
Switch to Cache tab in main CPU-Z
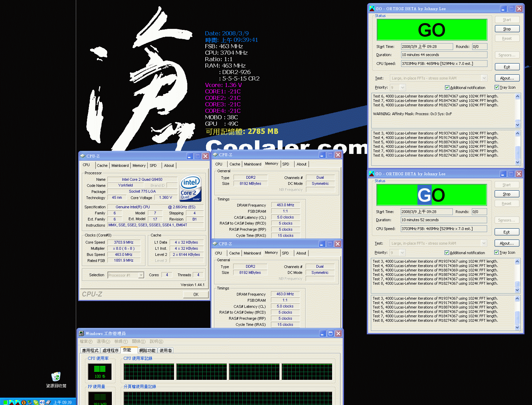coord(102,165)
